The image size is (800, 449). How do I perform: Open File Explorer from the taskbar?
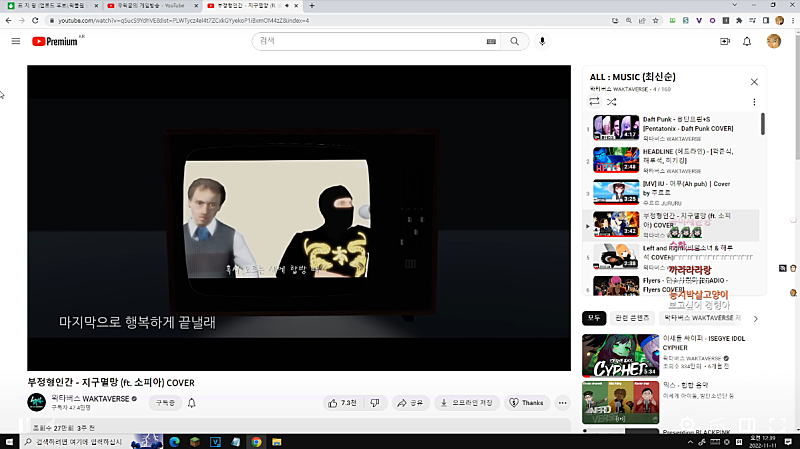[x=277, y=442]
